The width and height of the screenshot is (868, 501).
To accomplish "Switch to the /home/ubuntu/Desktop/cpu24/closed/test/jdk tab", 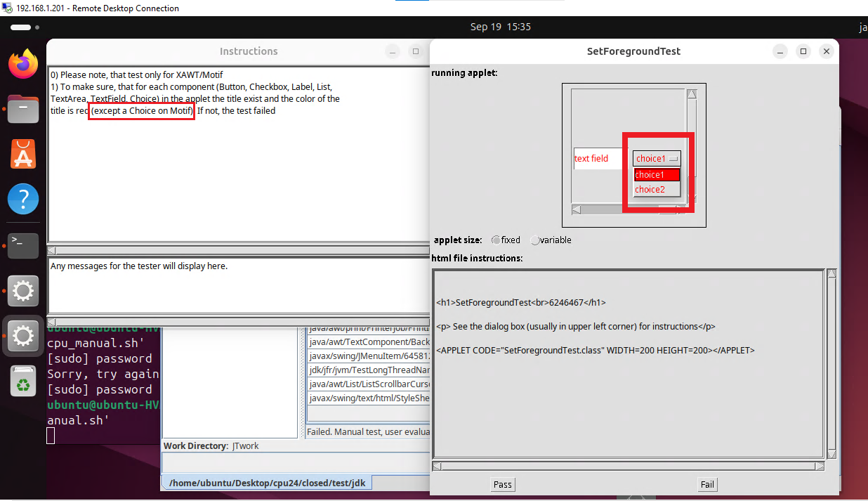I will pyautogui.click(x=266, y=483).
